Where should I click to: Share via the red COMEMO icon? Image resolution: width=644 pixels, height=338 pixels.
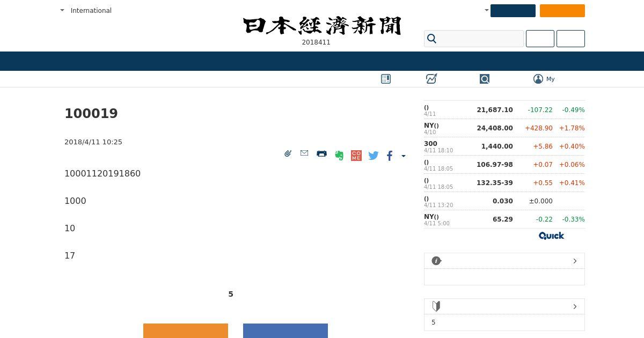pyautogui.click(x=356, y=156)
